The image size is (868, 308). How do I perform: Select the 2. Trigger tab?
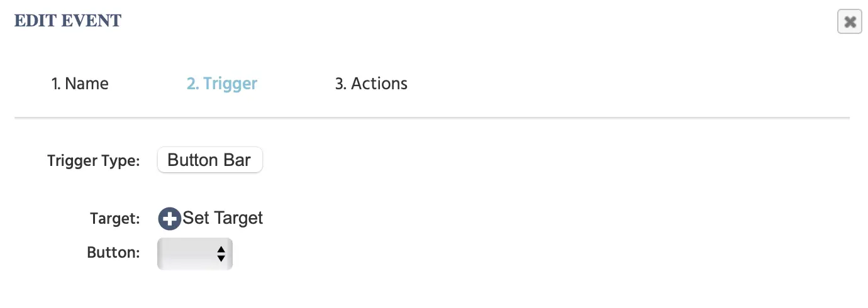click(x=222, y=84)
